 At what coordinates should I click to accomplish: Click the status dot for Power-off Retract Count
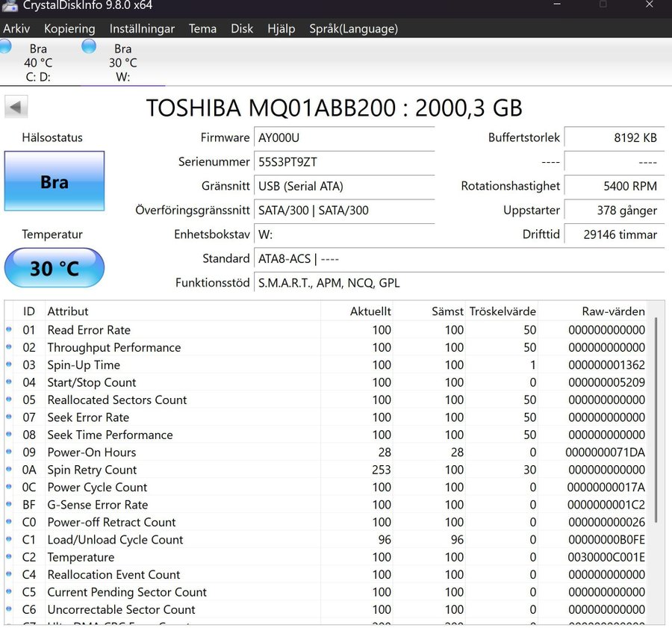click(8, 521)
